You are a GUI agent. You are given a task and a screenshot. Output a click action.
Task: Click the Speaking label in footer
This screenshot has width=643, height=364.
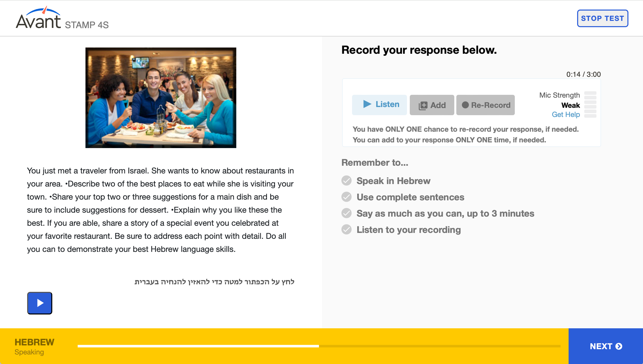[x=29, y=352]
